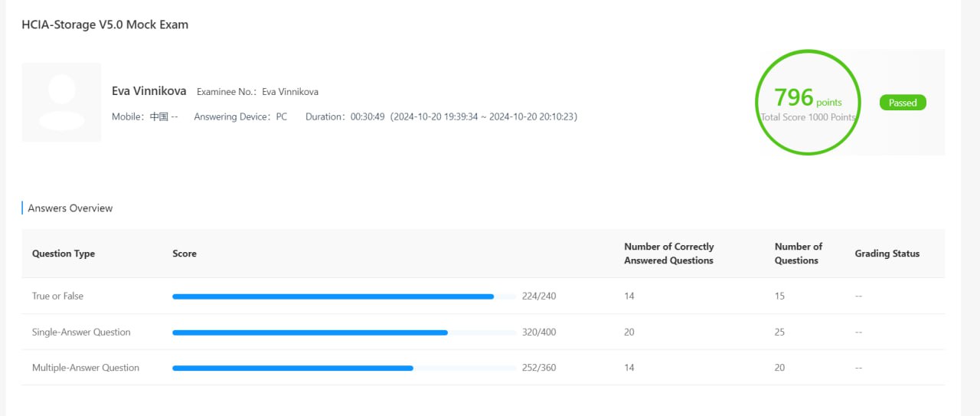Click the Question Type column header
The image size is (980, 416).
64,254
